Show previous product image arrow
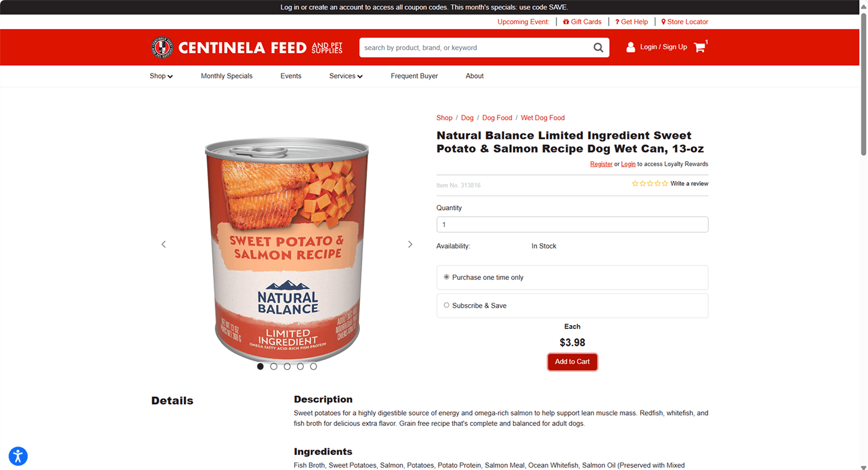 click(163, 244)
